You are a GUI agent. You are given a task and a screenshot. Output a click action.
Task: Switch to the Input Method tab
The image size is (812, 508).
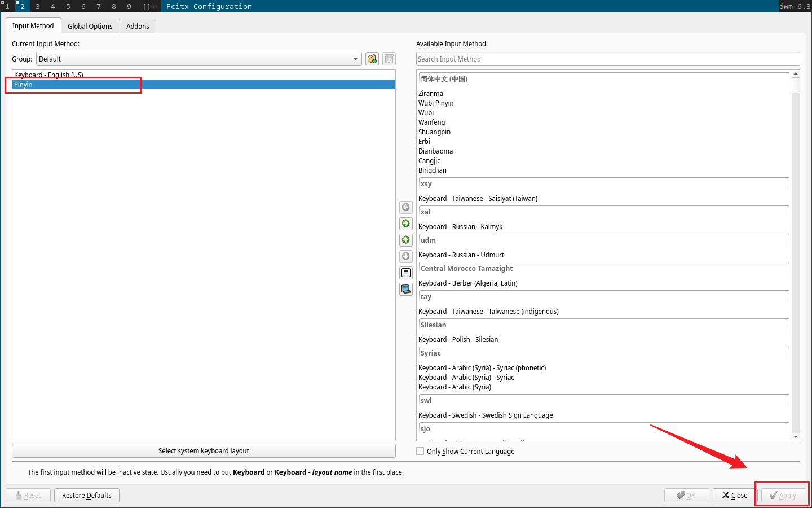pyautogui.click(x=33, y=26)
